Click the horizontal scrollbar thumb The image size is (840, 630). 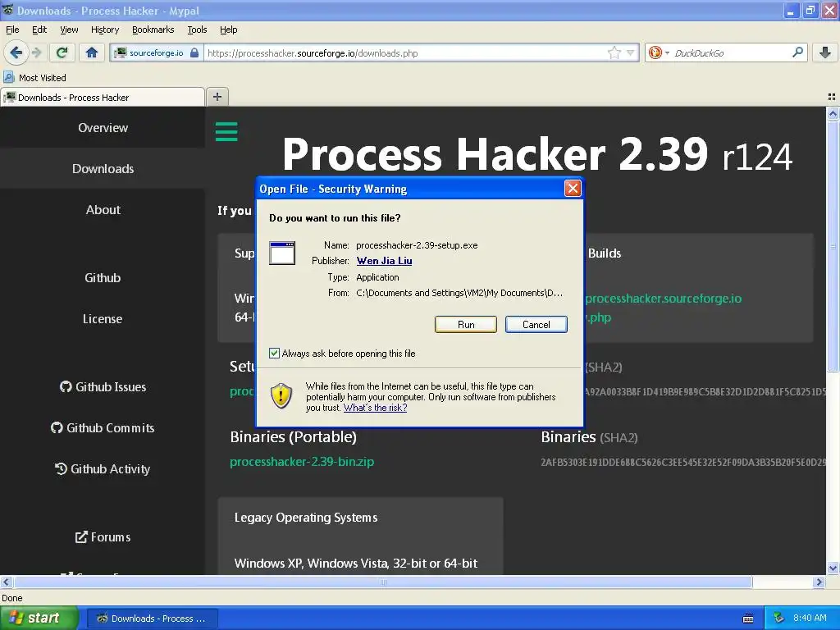pos(382,582)
